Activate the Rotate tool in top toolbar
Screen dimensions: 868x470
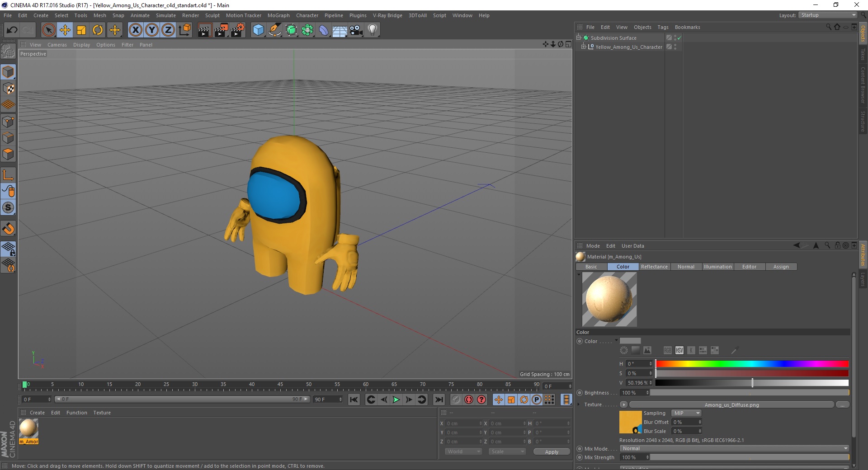coord(98,30)
